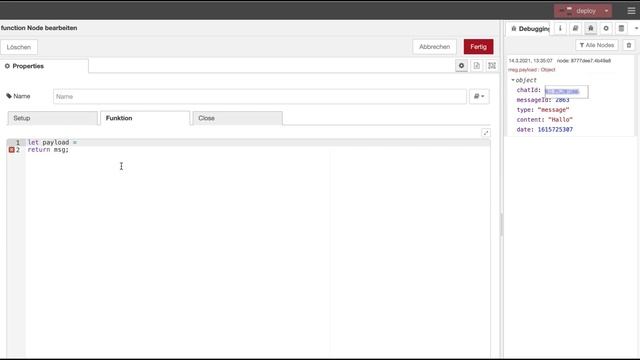Open the debug bug sidebar icon
This screenshot has height=360, width=640.
(x=590, y=29)
